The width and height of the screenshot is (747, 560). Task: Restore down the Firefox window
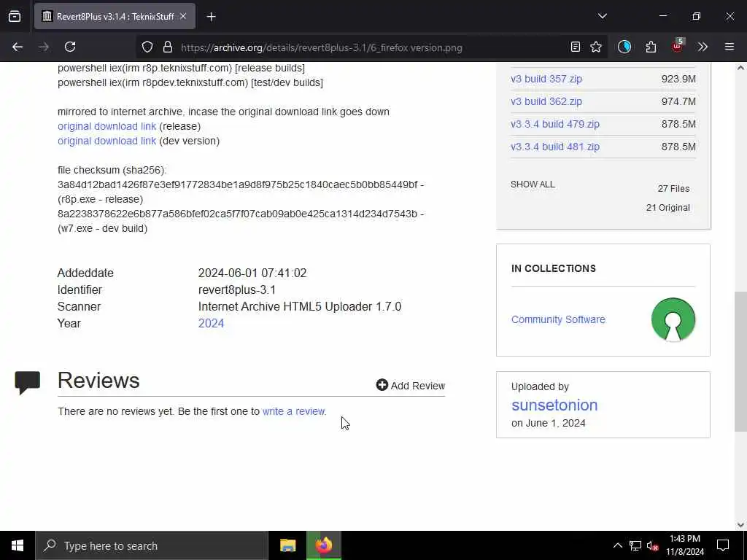click(x=697, y=16)
